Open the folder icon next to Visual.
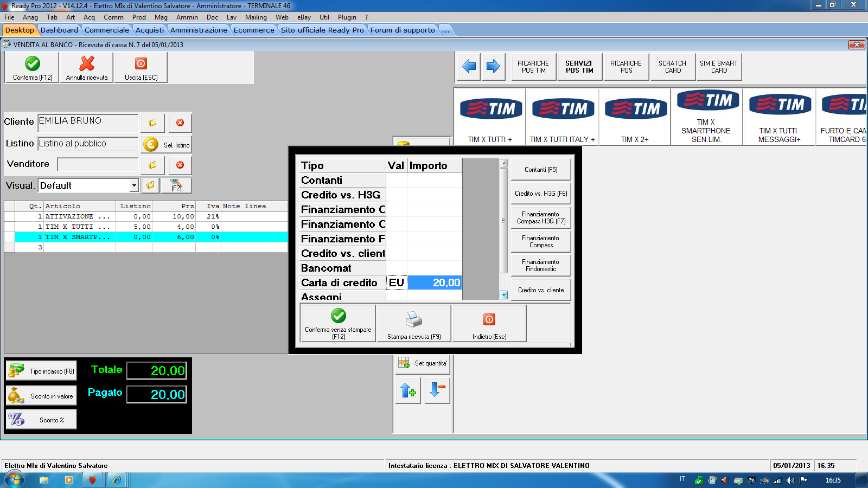 tap(151, 185)
